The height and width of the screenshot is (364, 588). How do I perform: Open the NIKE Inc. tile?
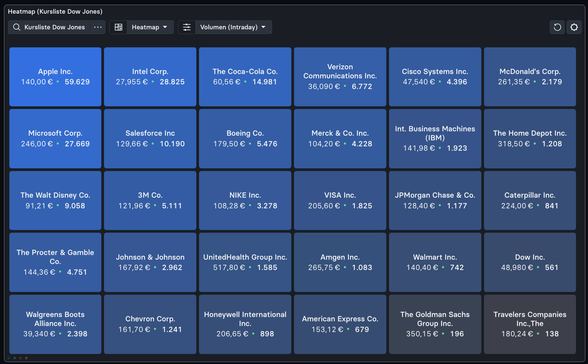point(245,200)
